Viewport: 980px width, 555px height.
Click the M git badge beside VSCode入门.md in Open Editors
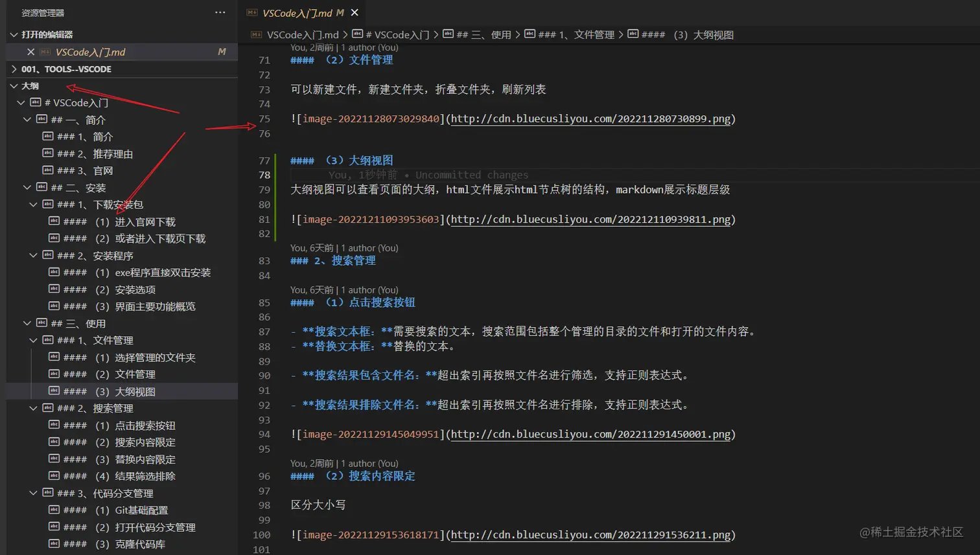click(x=222, y=51)
